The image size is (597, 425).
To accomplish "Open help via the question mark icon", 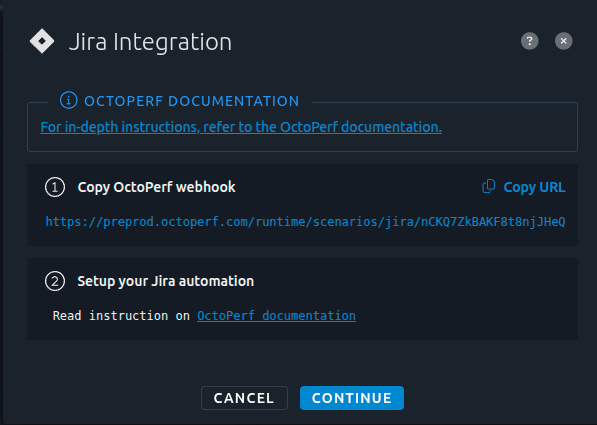I will coord(530,41).
